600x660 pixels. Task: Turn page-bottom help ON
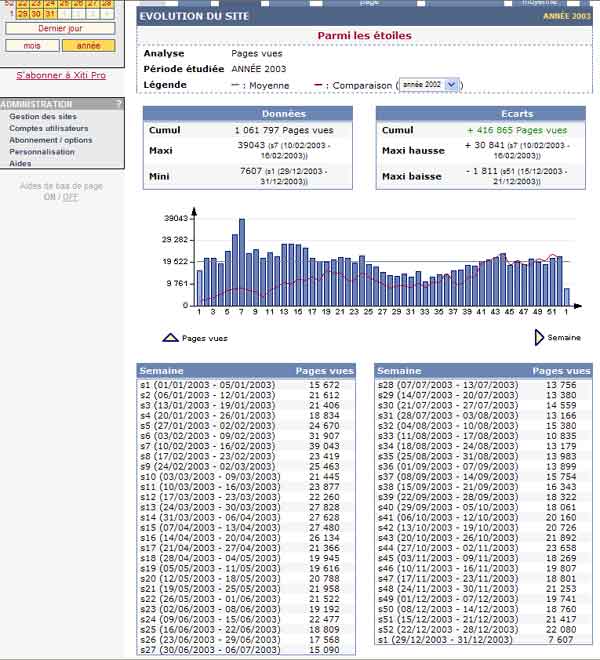pos(49,197)
